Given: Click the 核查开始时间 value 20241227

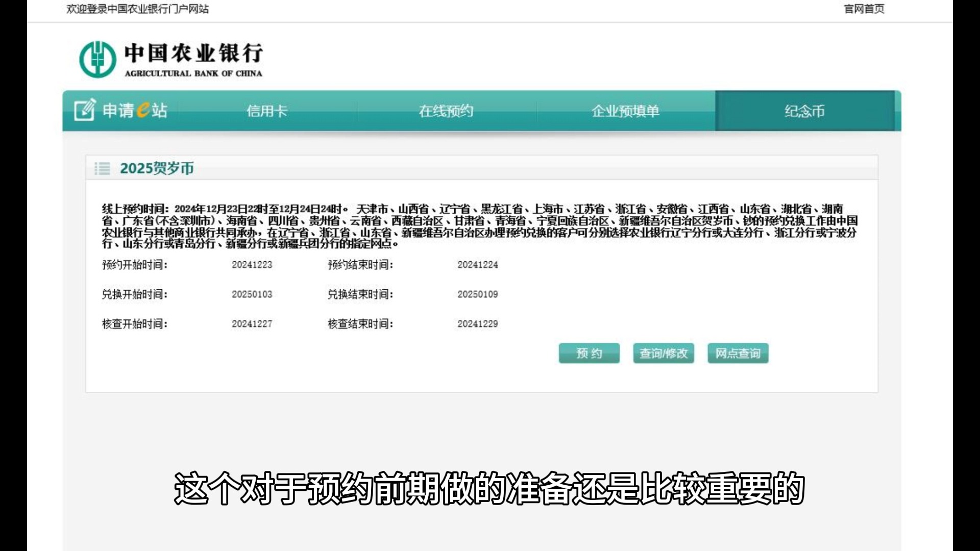Looking at the screenshot, I should [x=252, y=324].
